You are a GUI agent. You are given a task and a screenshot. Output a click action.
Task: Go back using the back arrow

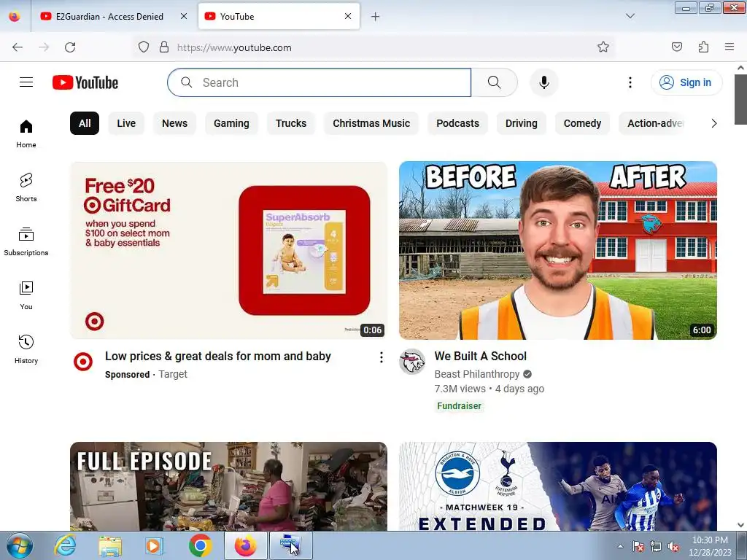pyautogui.click(x=18, y=47)
